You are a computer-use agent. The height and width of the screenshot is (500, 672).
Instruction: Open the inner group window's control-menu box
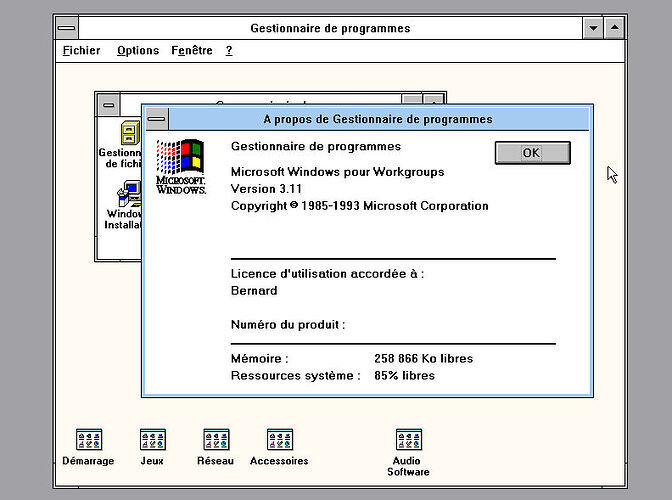[x=107, y=103]
